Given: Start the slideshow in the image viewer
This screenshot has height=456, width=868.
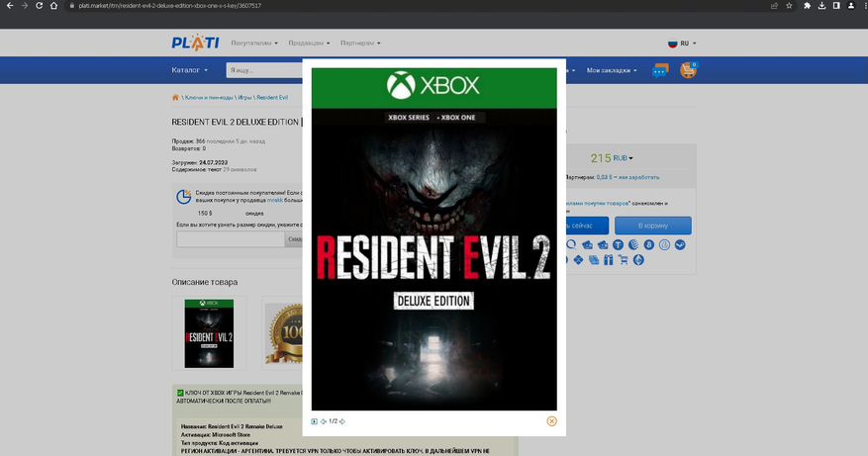Looking at the screenshot, I should tap(315, 421).
